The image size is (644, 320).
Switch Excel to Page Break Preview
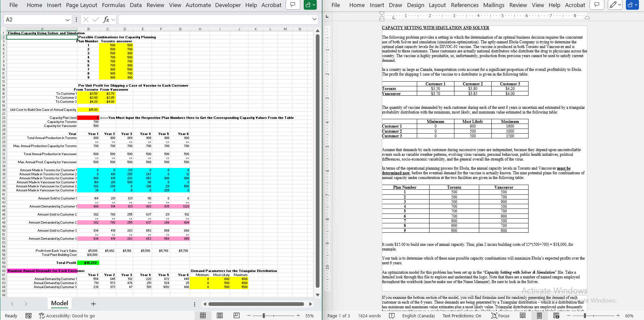(x=237, y=316)
